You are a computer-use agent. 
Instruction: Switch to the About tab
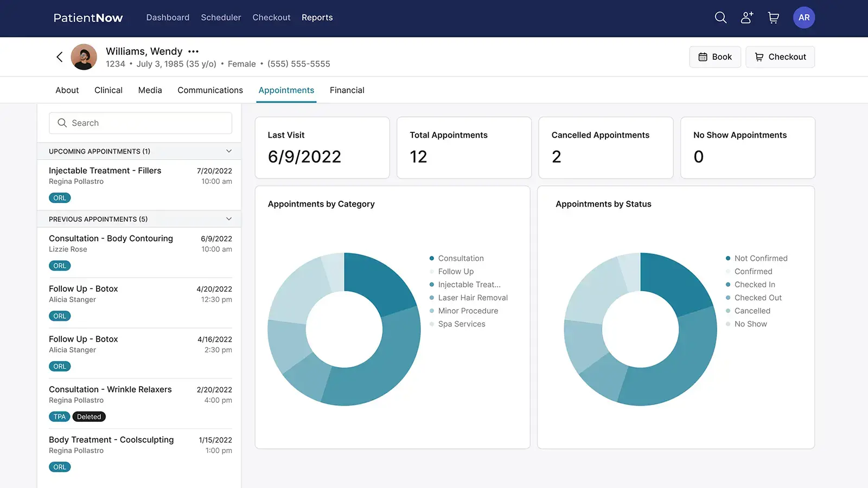67,90
